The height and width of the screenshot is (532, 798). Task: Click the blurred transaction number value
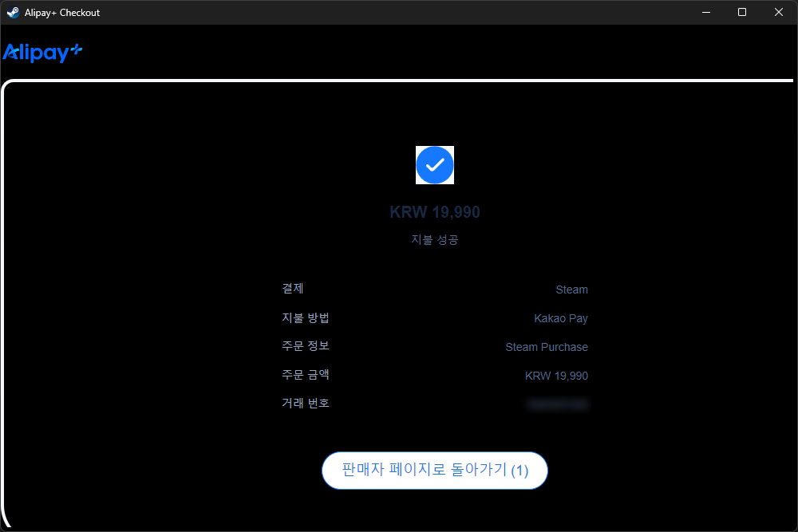558,404
